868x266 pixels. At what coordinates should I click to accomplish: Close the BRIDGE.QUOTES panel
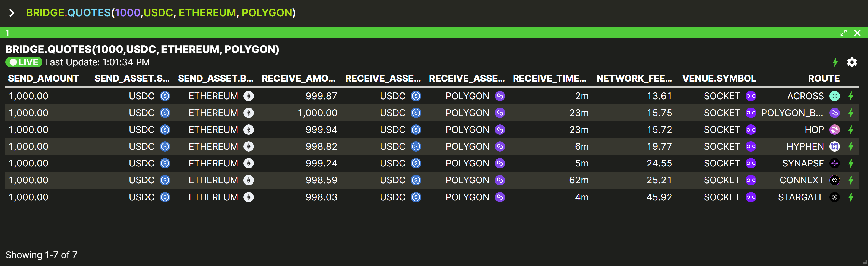[857, 33]
